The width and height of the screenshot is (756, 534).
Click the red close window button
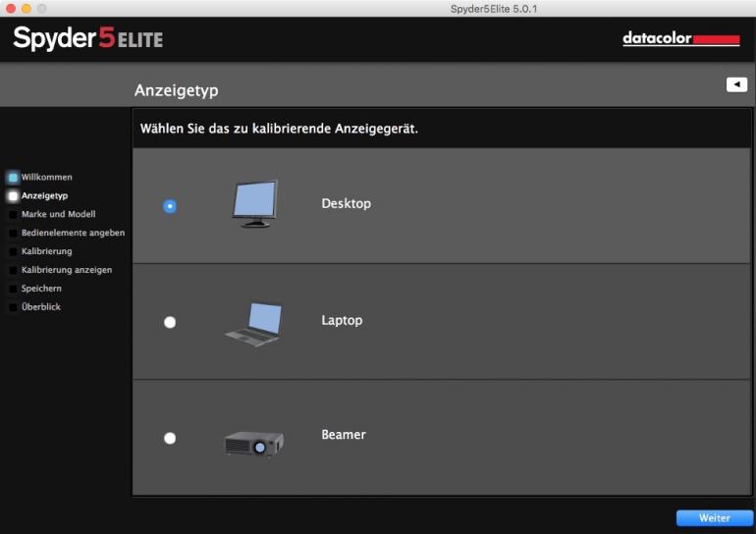[x=11, y=8]
